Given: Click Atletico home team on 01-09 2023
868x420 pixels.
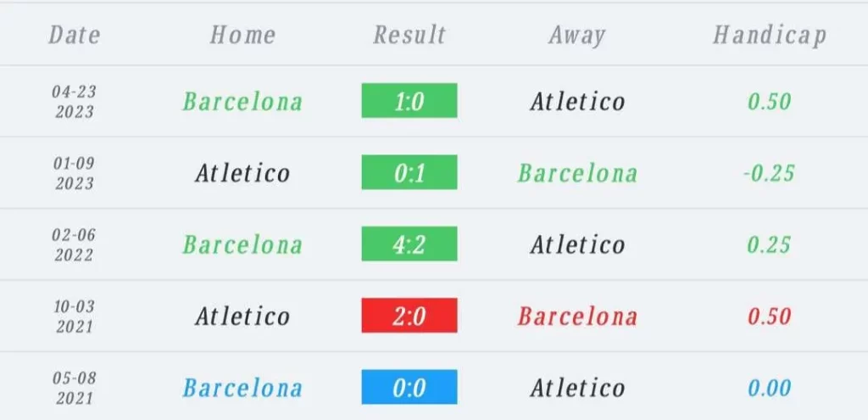Looking at the screenshot, I should tap(242, 172).
